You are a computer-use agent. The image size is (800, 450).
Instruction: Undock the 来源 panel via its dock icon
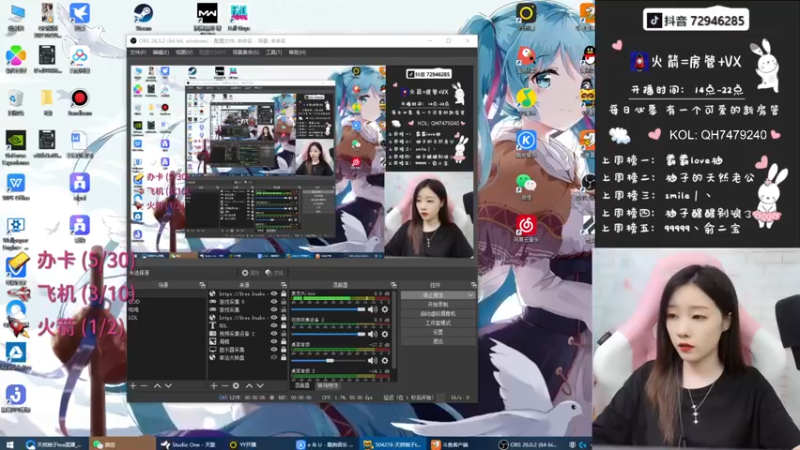pyautogui.click(x=284, y=285)
